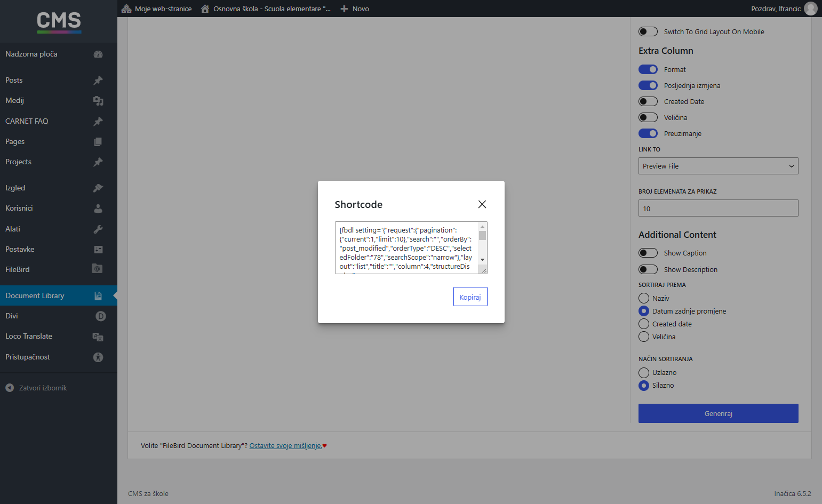The image size is (822, 504).
Task: Click the Izgled appearance brush icon
Action: (98, 188)
